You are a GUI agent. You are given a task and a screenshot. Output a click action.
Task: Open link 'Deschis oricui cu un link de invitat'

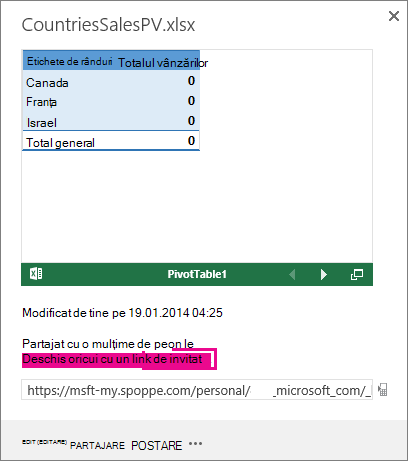(112, 359)
